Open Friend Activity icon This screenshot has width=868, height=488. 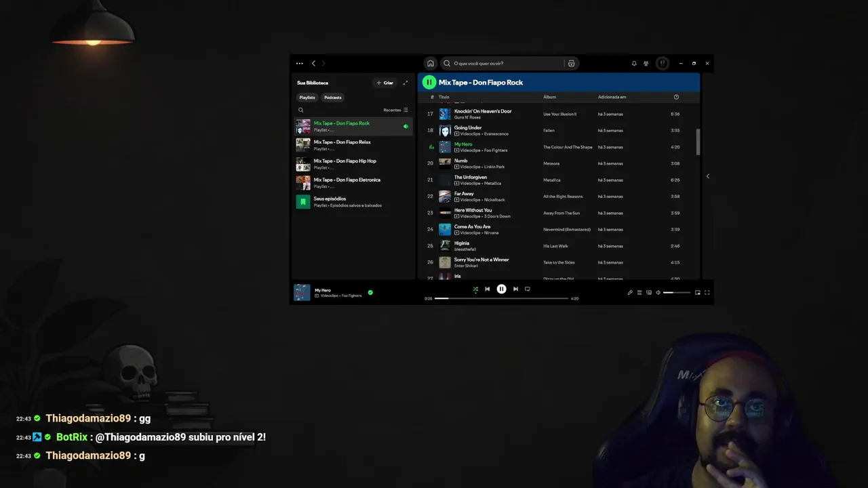coord(646,63)
